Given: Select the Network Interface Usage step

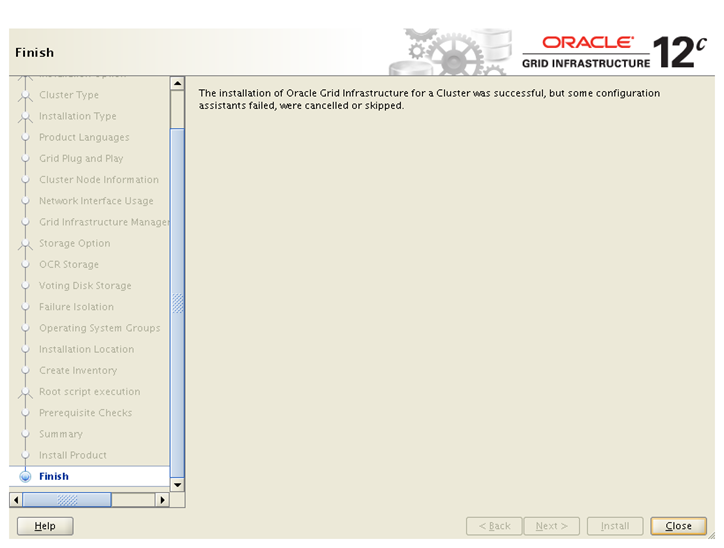Looking at the screenshot, I should coord(96,201).
